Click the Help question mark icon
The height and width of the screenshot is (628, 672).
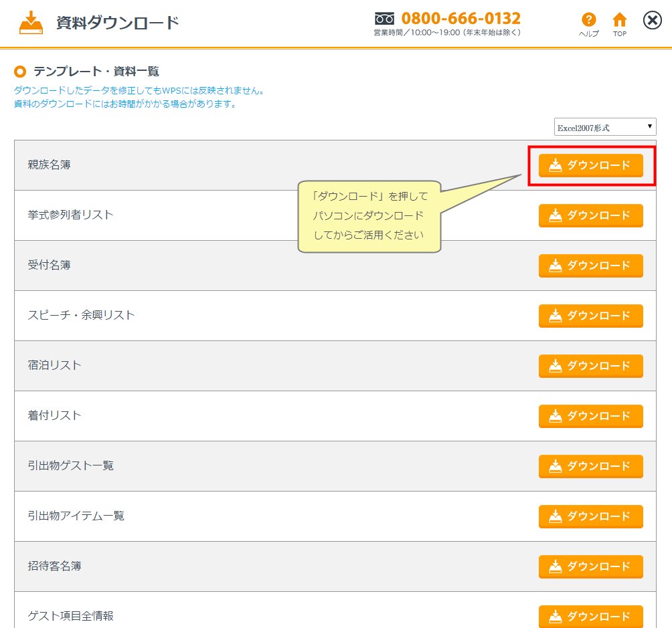click(x=588, y=20)
